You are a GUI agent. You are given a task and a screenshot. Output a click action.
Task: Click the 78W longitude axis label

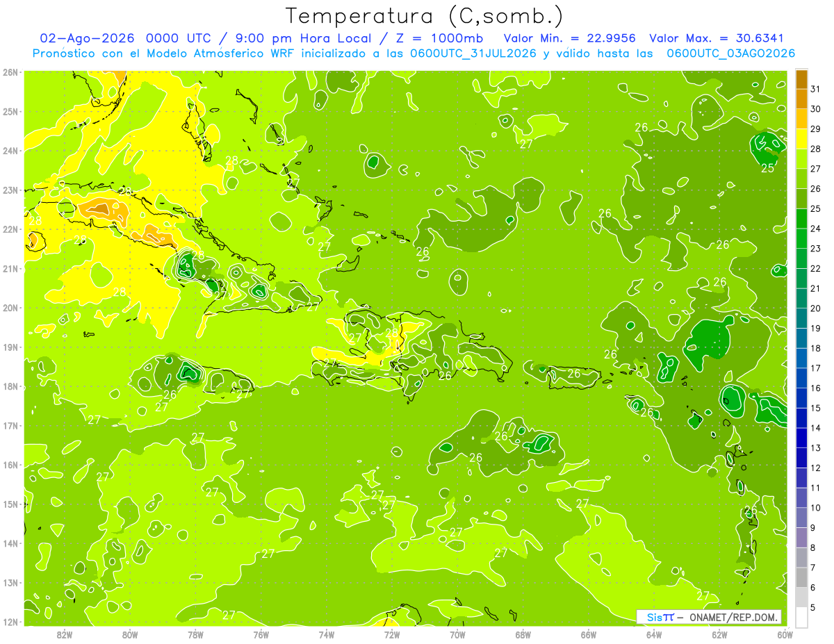(x=195, y=634)
